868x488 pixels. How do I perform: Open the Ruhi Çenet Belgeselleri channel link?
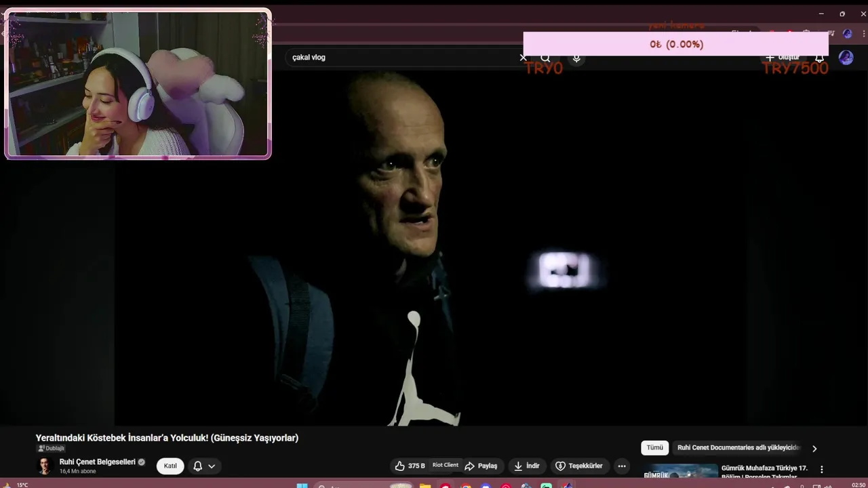point(98,462)
